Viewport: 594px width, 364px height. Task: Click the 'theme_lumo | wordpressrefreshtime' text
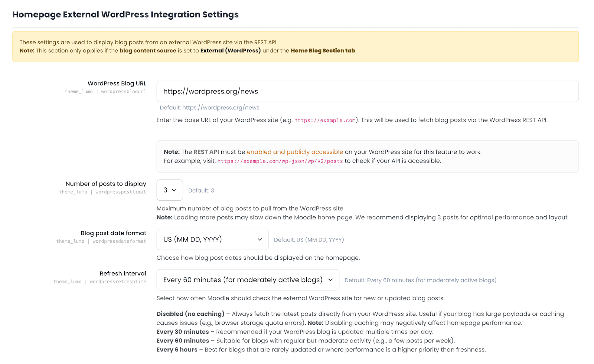click(x=100, y=282)
